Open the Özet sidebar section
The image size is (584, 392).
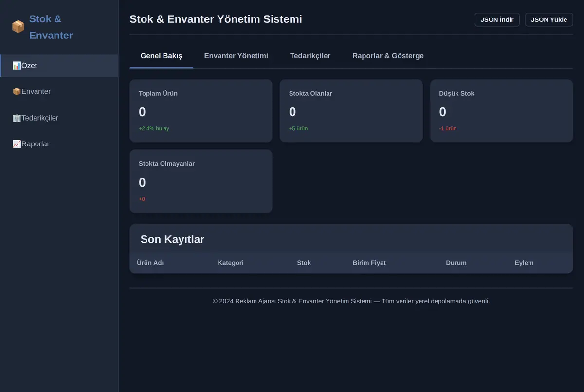[59, 66]
